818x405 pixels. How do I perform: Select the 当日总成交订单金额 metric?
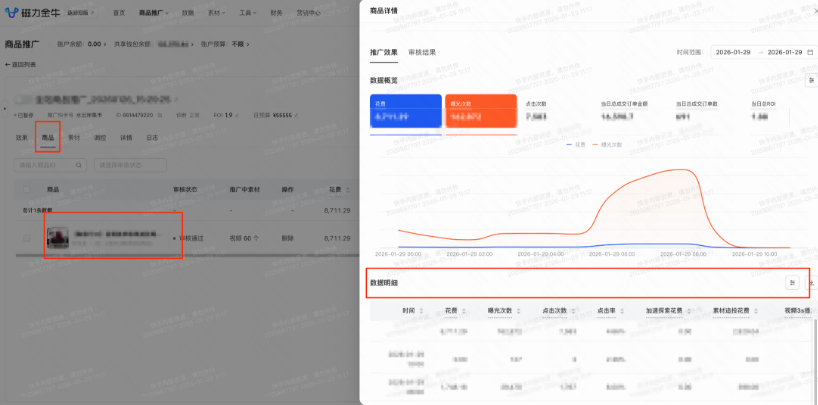pos(633,111)
